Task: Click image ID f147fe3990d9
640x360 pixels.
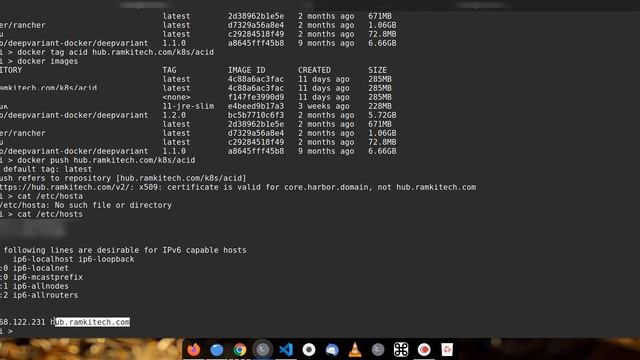Action: (256, 97)
